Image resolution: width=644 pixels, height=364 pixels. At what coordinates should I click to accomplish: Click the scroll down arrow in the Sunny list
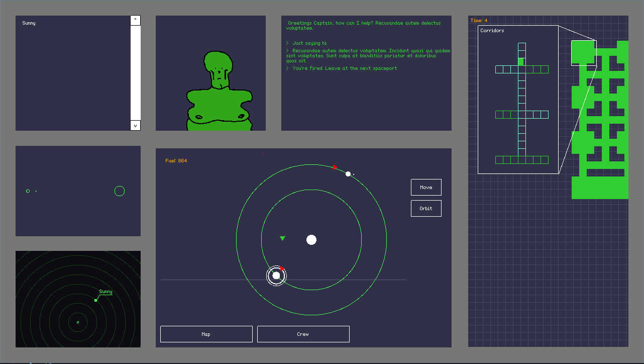[x=135, y=126]
